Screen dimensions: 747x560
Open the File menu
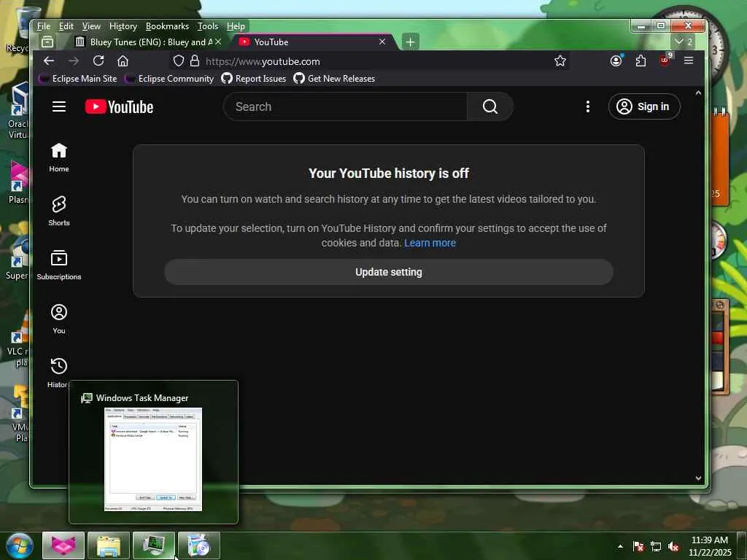(x=43, y=26)
